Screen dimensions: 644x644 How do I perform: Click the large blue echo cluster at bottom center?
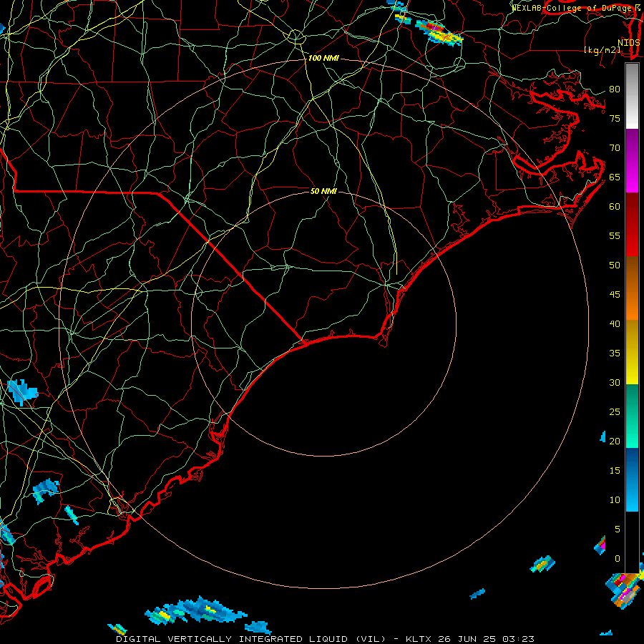point(196,611)
